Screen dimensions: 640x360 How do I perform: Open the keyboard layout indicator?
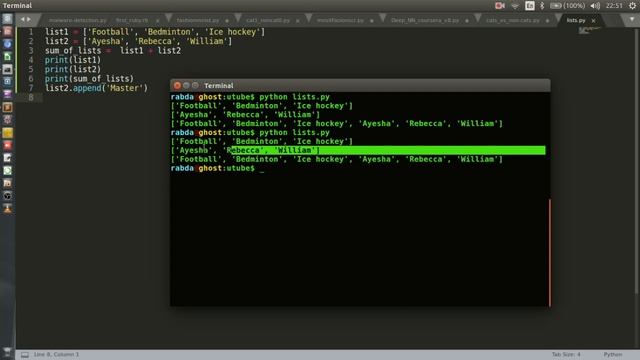click(530, 6)
